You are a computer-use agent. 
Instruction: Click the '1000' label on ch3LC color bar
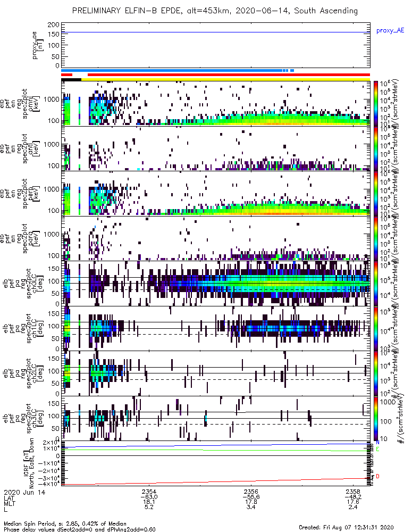[x=387, y=402]
